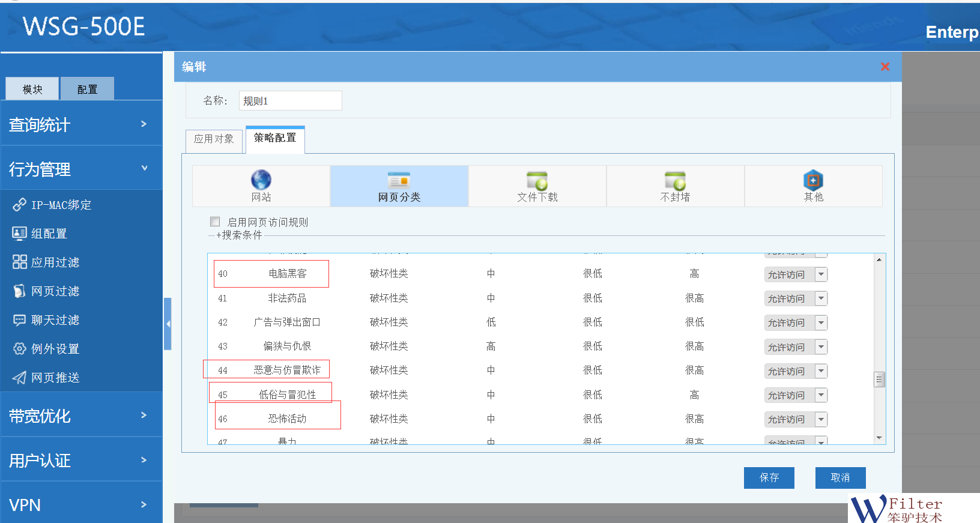The height and width of the screenshot is (523, 980).
Task: Open the 文件下载 icon tab
Action: point(537,180)
